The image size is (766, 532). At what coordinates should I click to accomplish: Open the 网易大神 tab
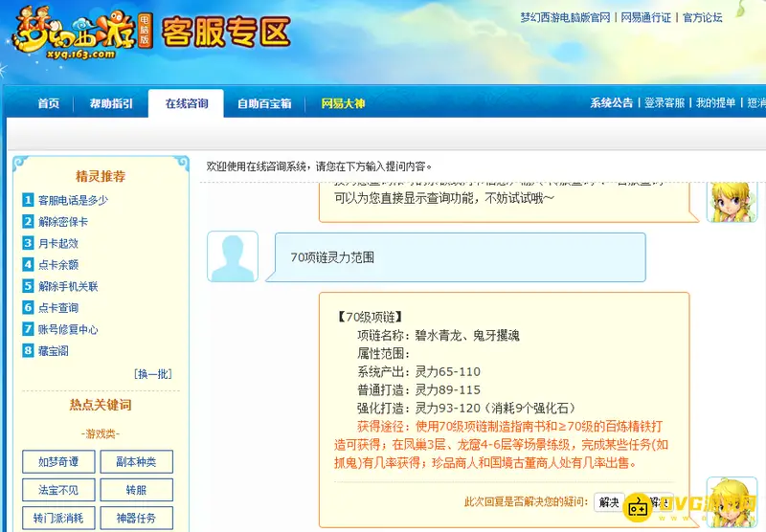(x=343, y=103)
